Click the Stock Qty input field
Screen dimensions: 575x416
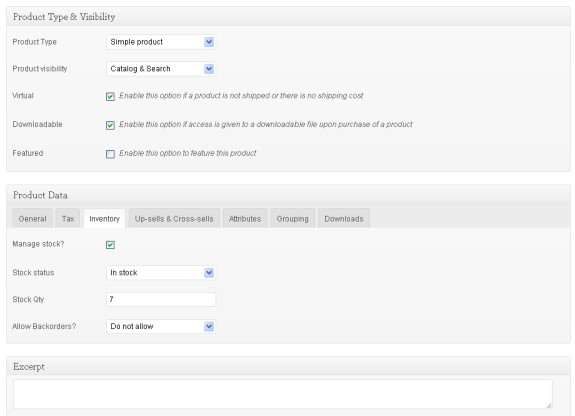coord(161,299)
